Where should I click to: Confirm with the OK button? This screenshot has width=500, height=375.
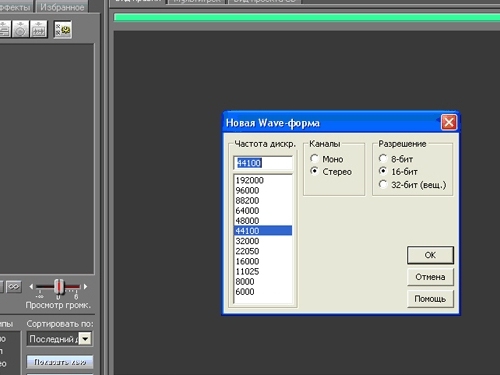(x=430, y=255)
